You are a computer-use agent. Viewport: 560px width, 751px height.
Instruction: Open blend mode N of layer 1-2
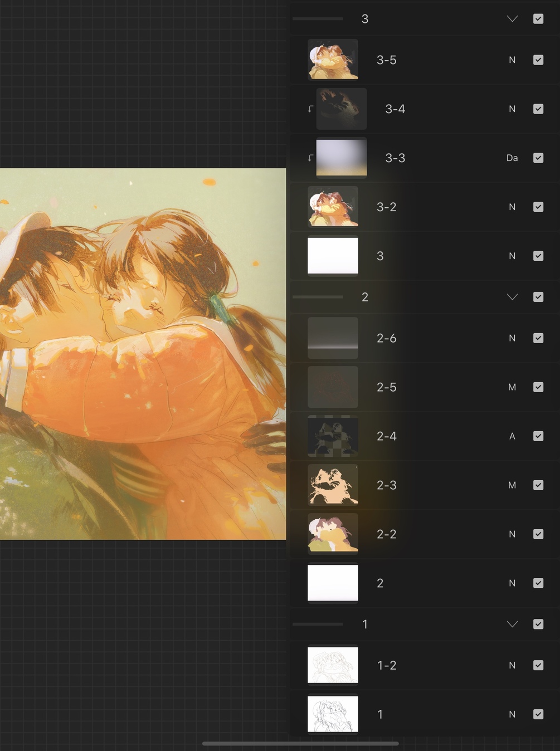(512, 665)
